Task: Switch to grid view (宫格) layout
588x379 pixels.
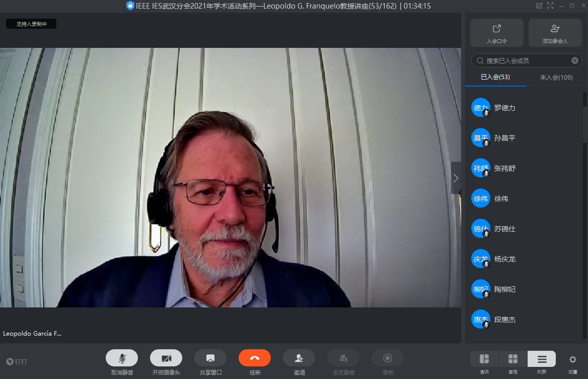Action: pos(513,359)
